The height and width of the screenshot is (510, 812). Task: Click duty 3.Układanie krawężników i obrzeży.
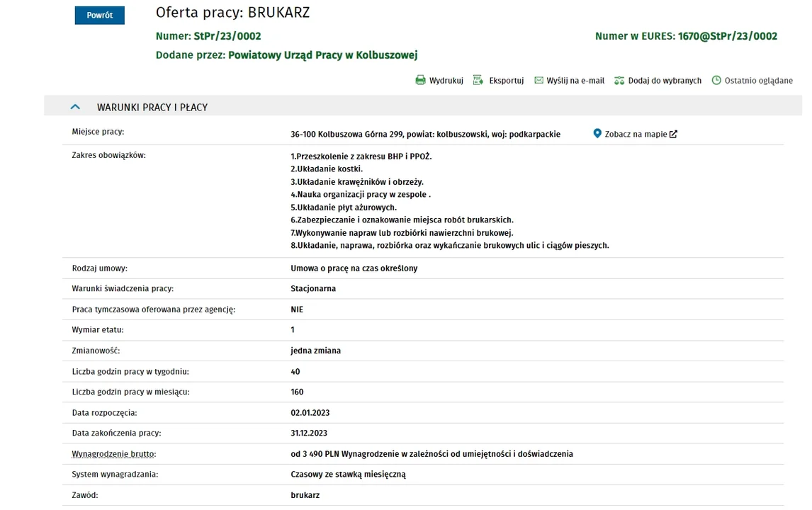(x=357, y=182)
